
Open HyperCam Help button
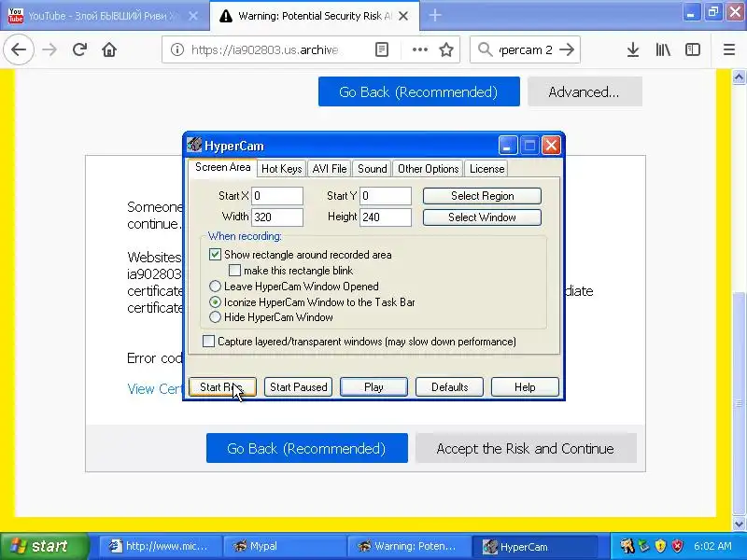tap(525, 386)
